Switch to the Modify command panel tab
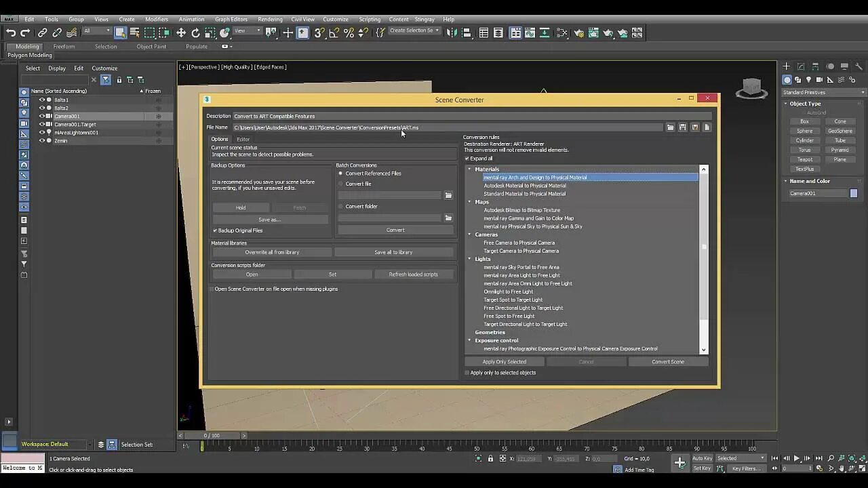Screen dimensions: 868x488 pyautogui.click(x=801, y=66)
